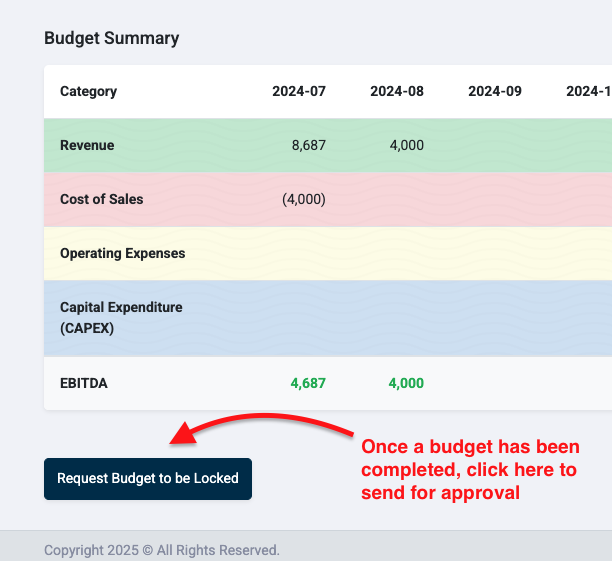Select the 2024-09 column header
This screenshot has height=561, width=612.
pyautogui.click(x=495, y=91)
